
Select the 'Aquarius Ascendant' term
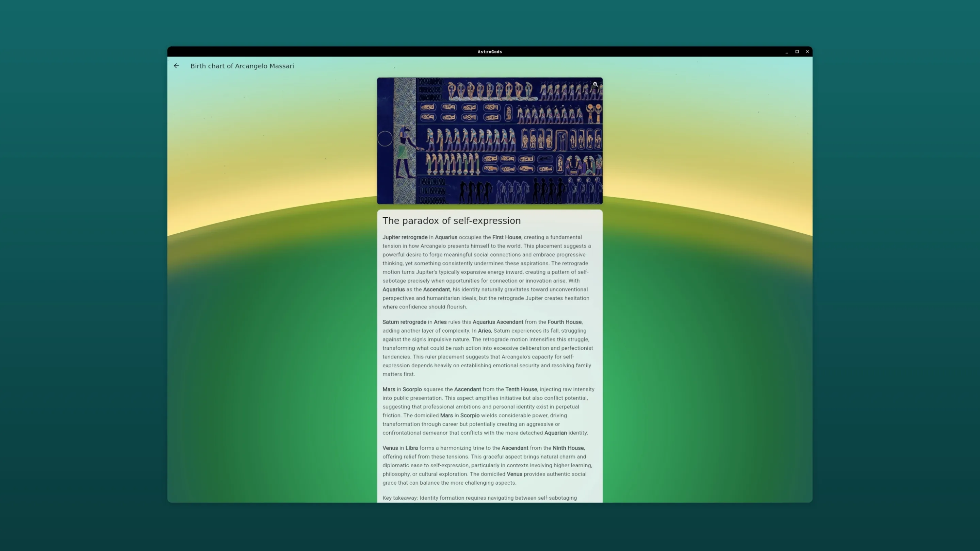pos(497,322)
